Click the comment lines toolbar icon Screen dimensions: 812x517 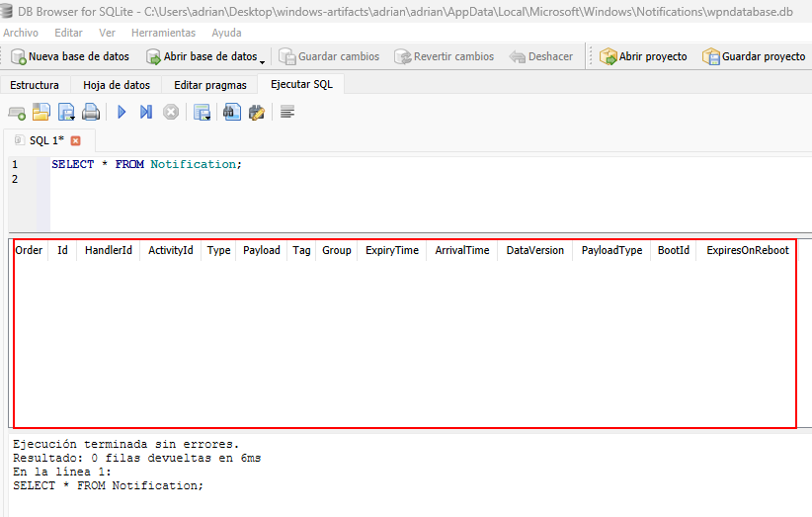[287, 113]
